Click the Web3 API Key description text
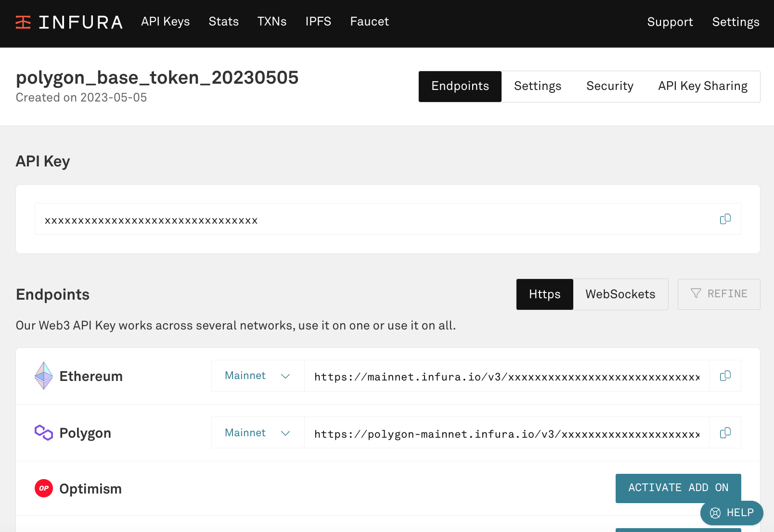 tap(236, 326)
